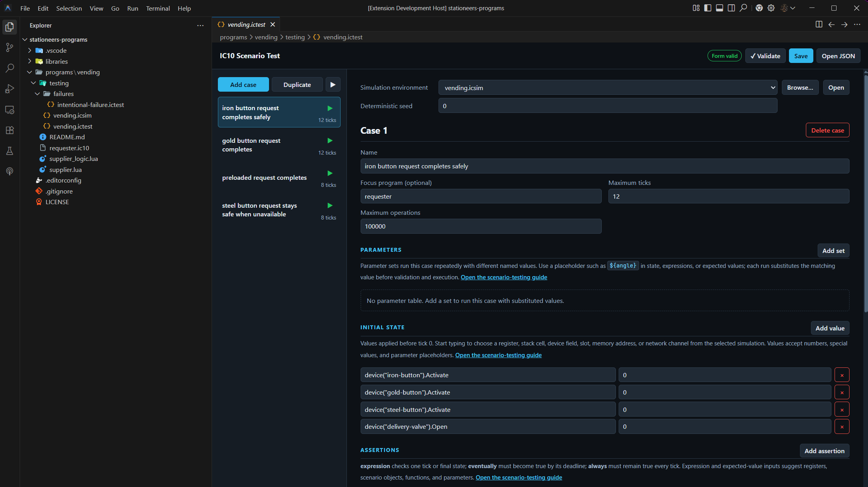Remove the steel-button Activate state row
Image resolution: width=868 pixels, height=487 pixels.
842,410
